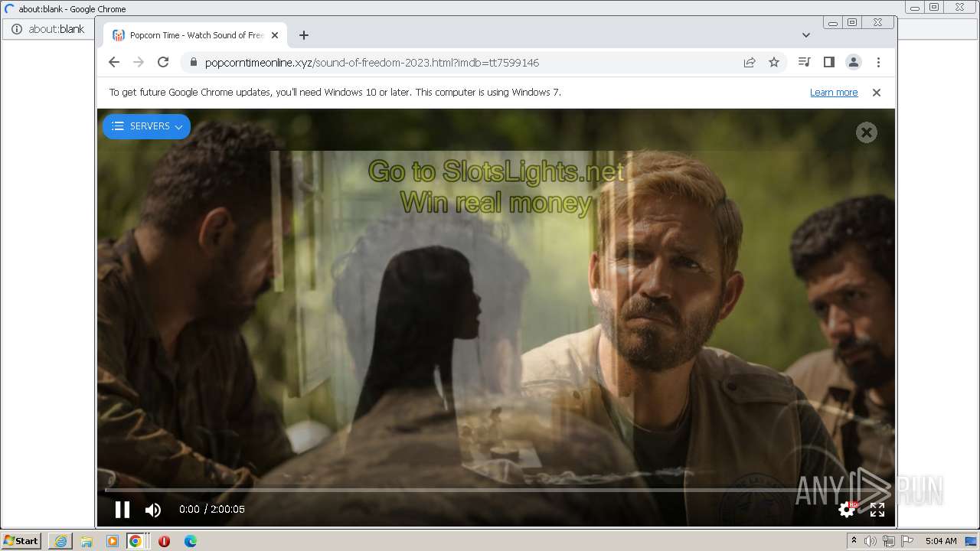Screen dimensions: 980x551
Task: Go forward to next page
Action: pyautogui.click(x=139, y=62)
